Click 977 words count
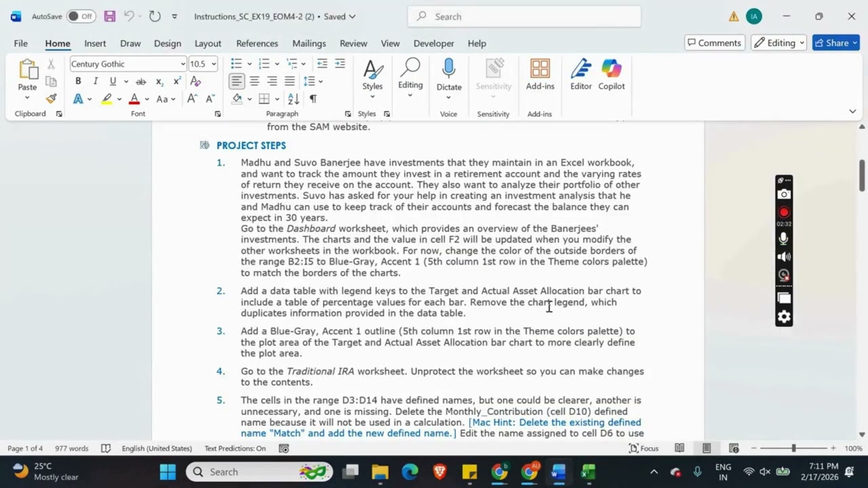This screenshot has height=488, width=868. 72,448
